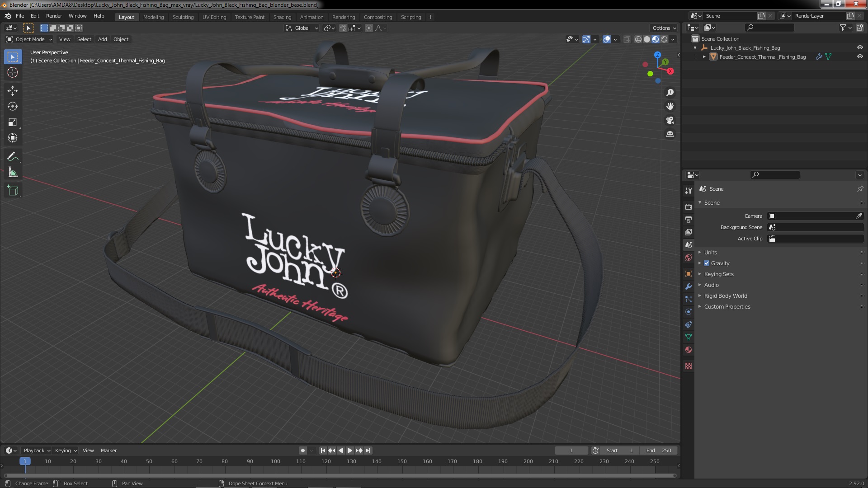The image size is (868, 488).
Task: Expand the Units panel
Action: coord(710,252)
